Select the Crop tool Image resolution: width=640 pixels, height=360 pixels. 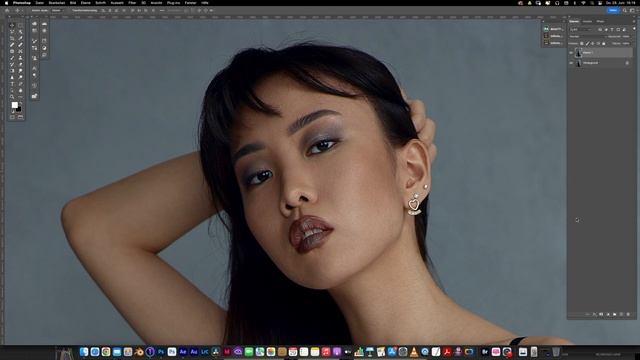(x=12, y=38)
